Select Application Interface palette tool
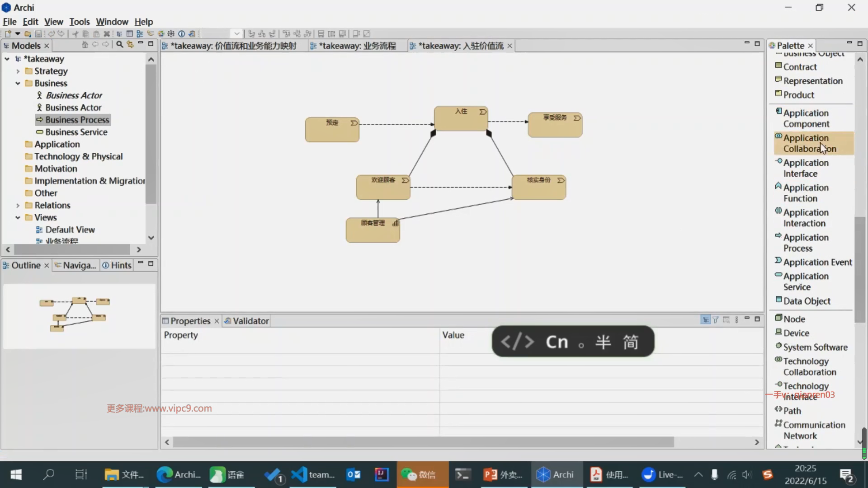The height and width of the screenshot is (488, 868). click(x=806, y=168)
